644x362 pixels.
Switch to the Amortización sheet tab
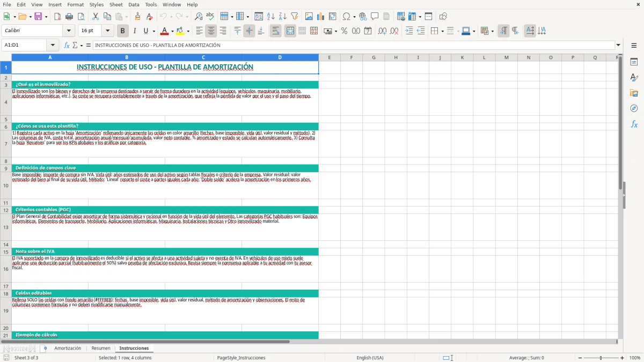click(68, 348)
